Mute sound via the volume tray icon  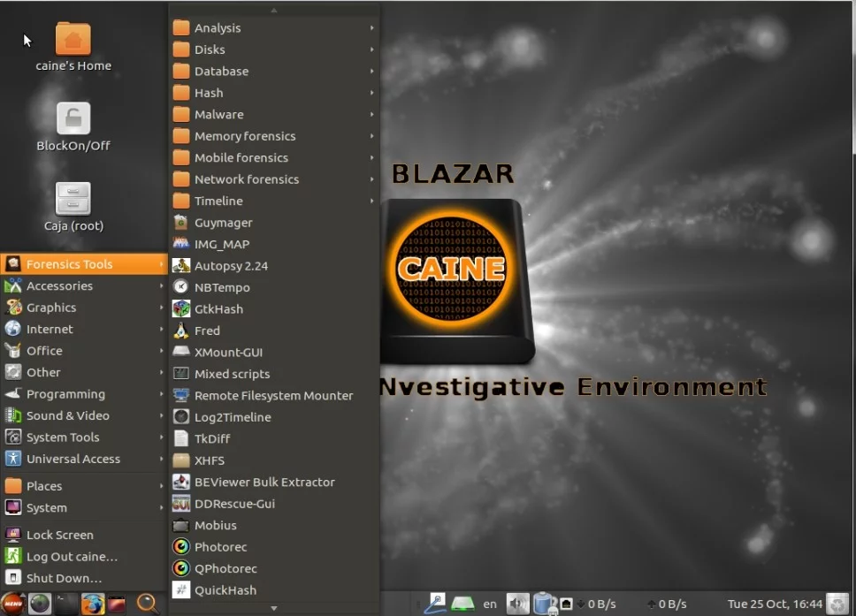(516, 604)
